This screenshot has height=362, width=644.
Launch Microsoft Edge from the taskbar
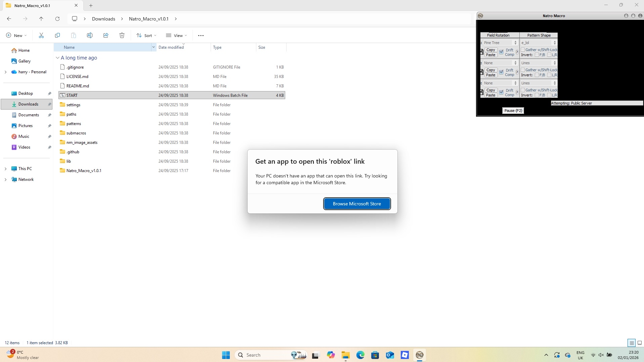360,355
